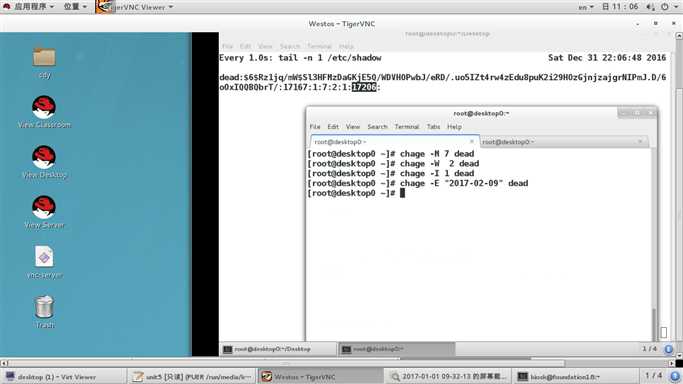Open Edit menu in front terminal window
The width and height of the screenshot is (683, 384).
pos(333,127)
